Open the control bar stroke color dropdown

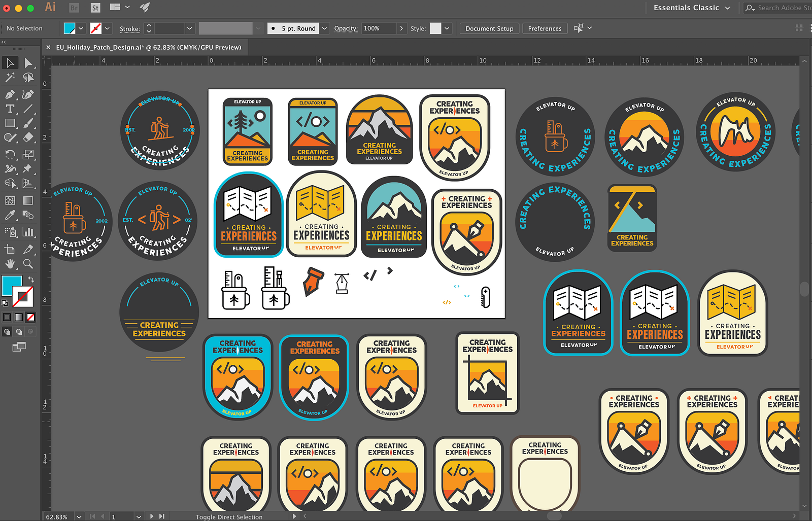pyautogui.click(x=107, y=28)
